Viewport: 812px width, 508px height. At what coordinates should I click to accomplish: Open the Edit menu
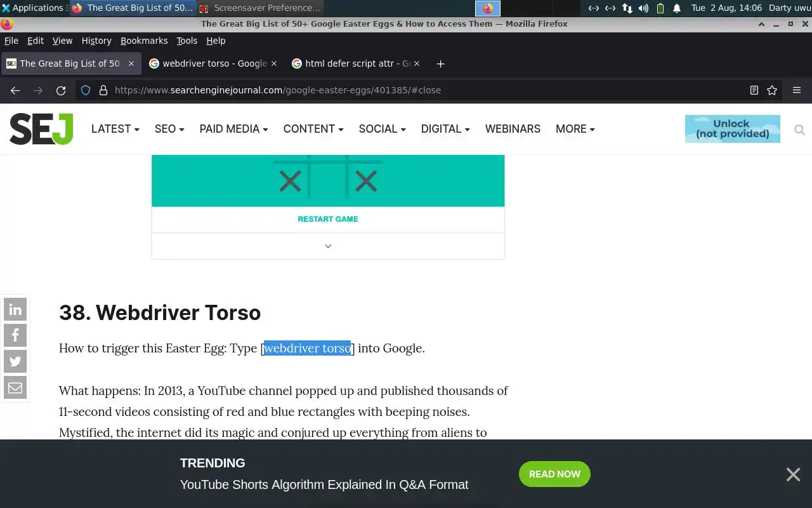coord(36,41)
